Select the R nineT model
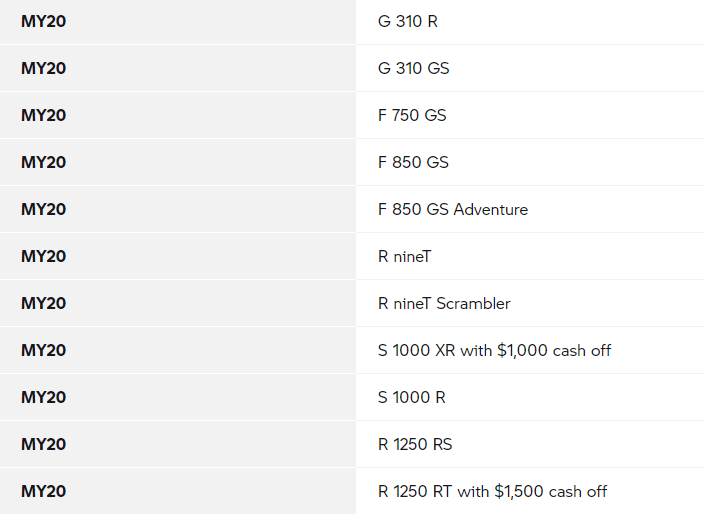Image resolution: width=704 pixels, height=515 pixels. (x=405, y=256)
